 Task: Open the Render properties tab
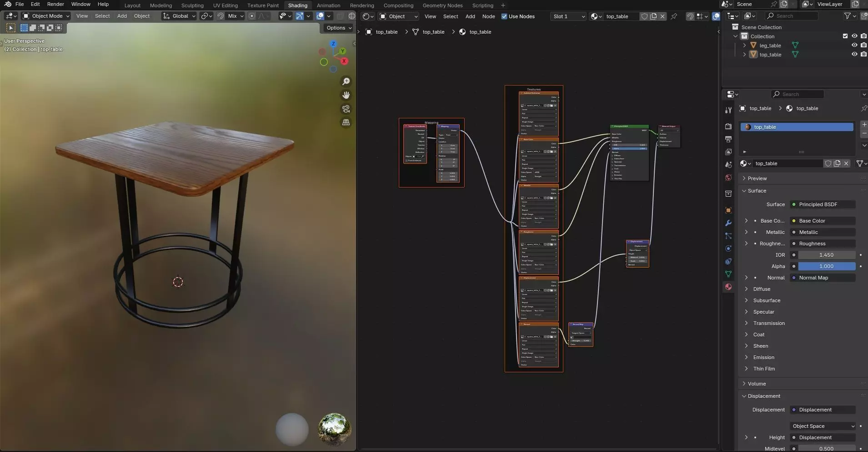click(x=728, y=126)
